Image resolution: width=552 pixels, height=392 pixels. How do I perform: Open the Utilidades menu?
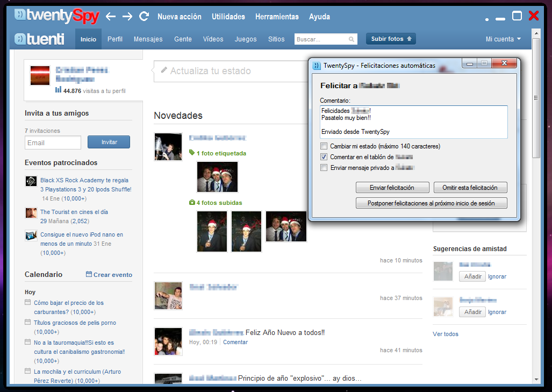coord(228,17)
